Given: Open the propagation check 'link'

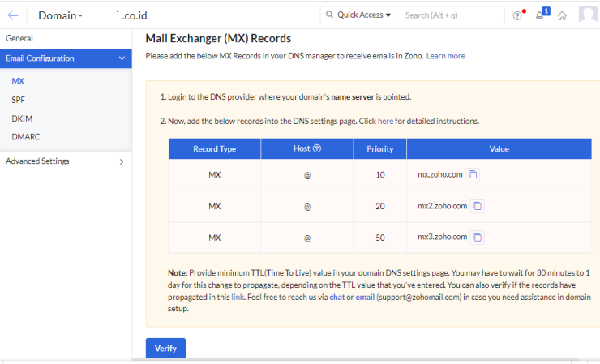Looking at the screenshot, I should [x=238, y=297].
